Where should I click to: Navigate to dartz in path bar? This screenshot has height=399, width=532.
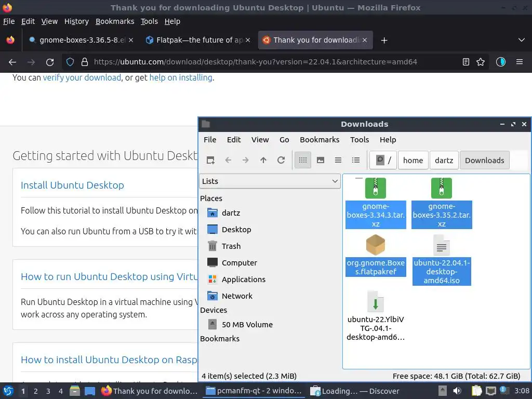tap(444, 160)
